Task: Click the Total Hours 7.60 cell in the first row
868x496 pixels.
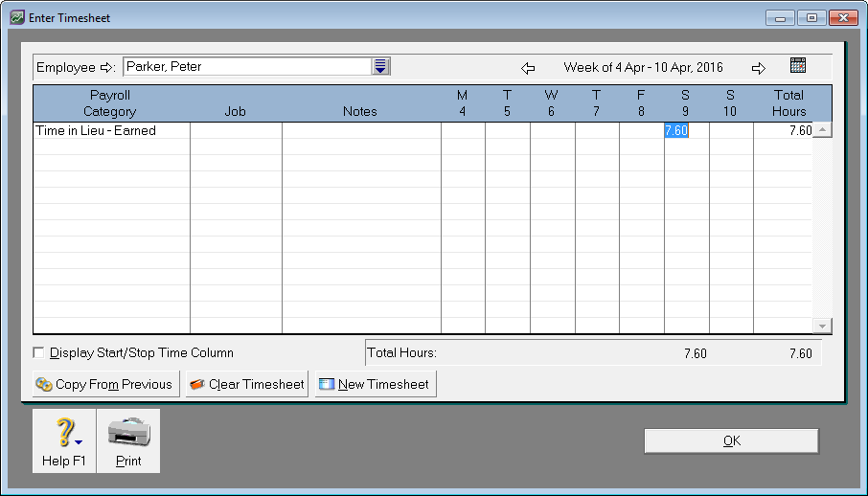Action: (x=783, y=130)
